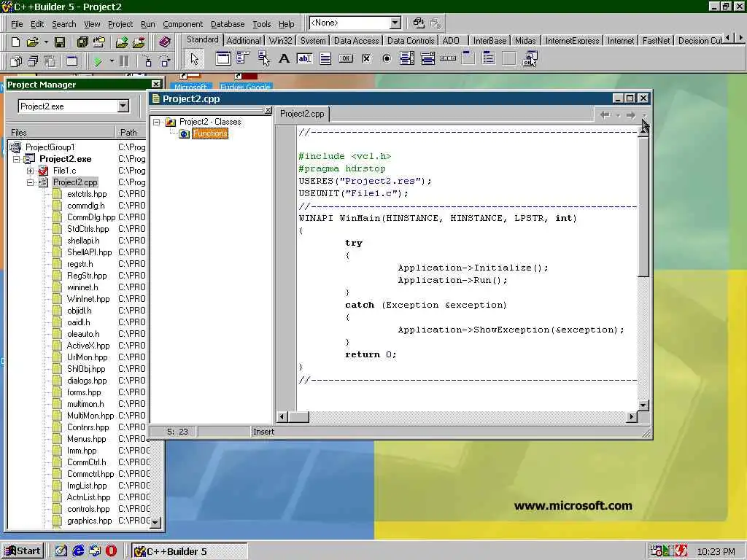
Task: Click the Files column header
Action: click(61, 133)
